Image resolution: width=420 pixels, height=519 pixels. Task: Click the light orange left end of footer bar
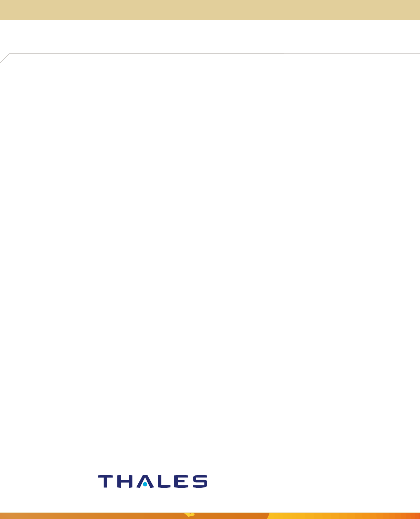(x=34, y=516)
